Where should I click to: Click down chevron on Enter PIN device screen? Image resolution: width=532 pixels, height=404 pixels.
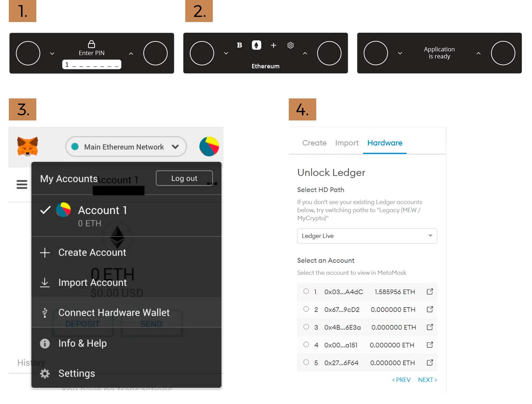(52, 54)
